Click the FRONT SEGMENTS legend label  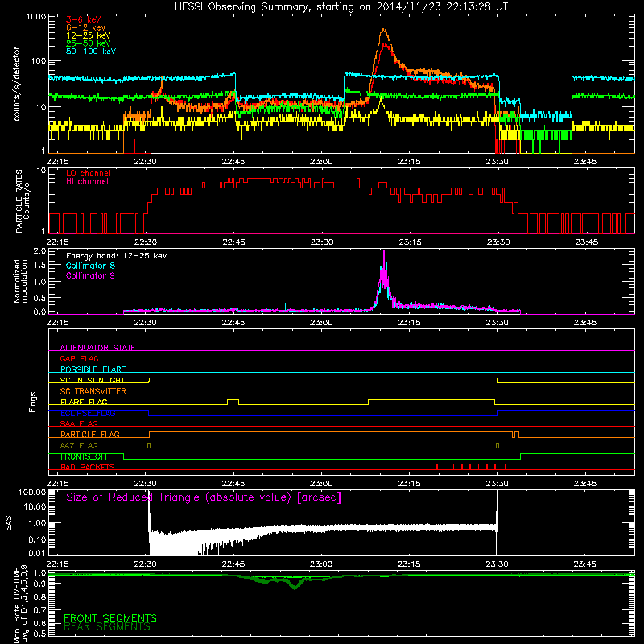pos(110,618)
